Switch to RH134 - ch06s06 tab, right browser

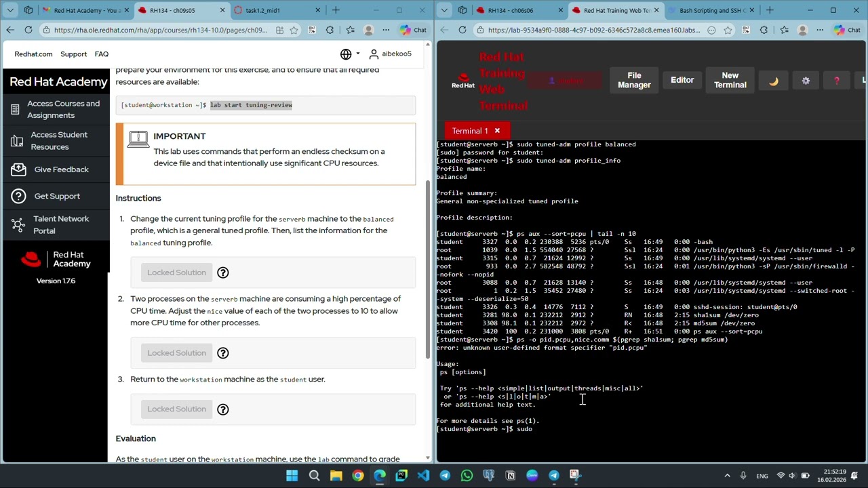[519, 10]
